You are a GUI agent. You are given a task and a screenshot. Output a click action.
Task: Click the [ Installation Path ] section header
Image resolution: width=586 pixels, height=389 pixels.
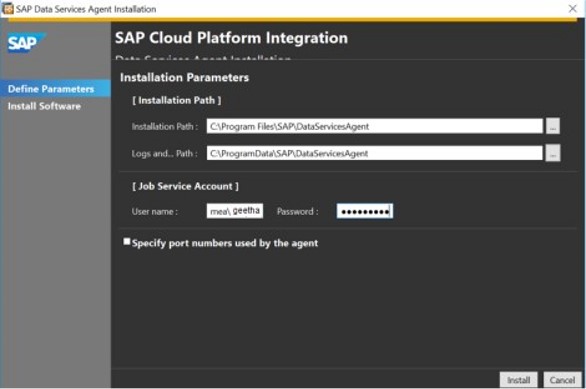click(x=176, y=101)
